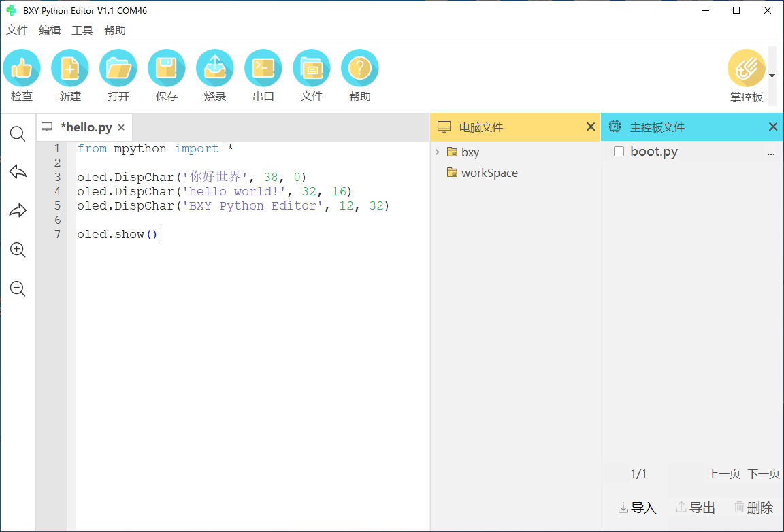The height and width of the screenshot is (532, 784).
Task: Click the 检查 (check) thumbs-up icon
Action: click(22, 68)
